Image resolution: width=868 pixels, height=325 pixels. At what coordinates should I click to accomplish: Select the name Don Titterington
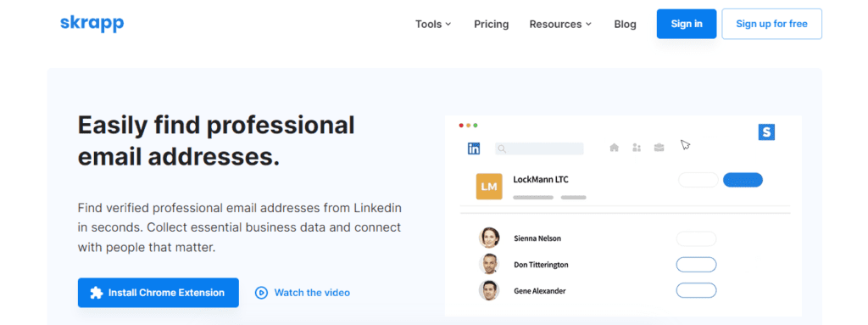(541, 265)
